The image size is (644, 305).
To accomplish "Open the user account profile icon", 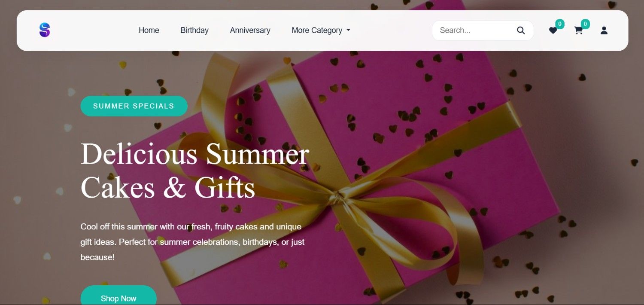I will (x=604, y=30).
